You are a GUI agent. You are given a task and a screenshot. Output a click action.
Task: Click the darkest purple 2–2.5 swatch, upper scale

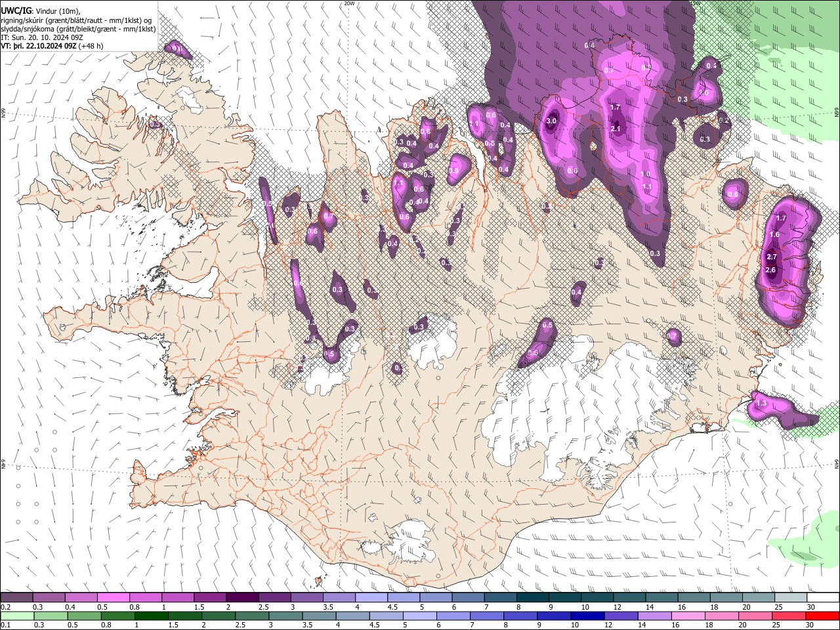(241, 598)
